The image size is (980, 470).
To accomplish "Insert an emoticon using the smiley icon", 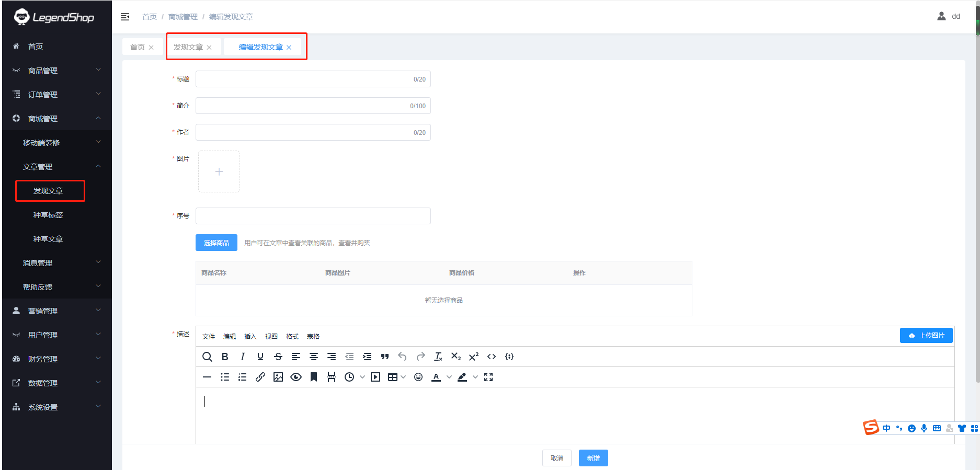I will click(x=418, y=377).
